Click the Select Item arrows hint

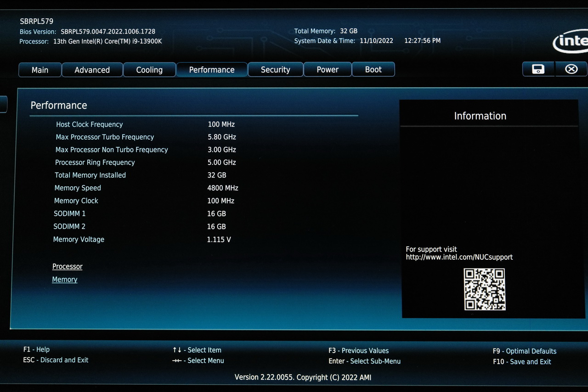(197, 350)
